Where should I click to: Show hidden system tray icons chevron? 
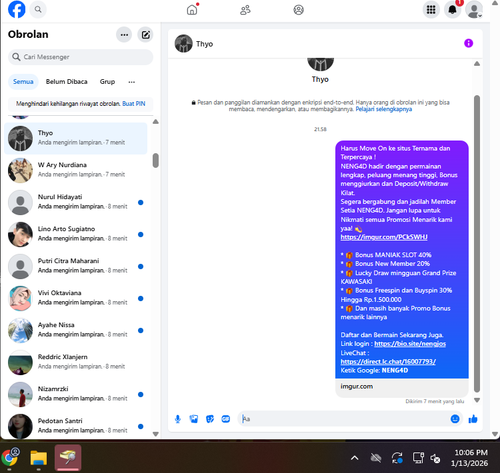tap(354, 458)
